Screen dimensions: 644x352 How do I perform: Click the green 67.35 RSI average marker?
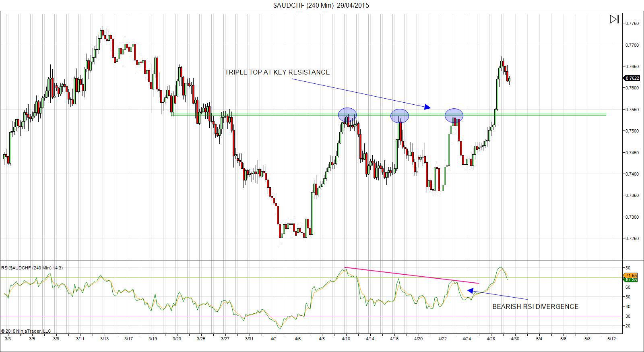tap(631, 280)
